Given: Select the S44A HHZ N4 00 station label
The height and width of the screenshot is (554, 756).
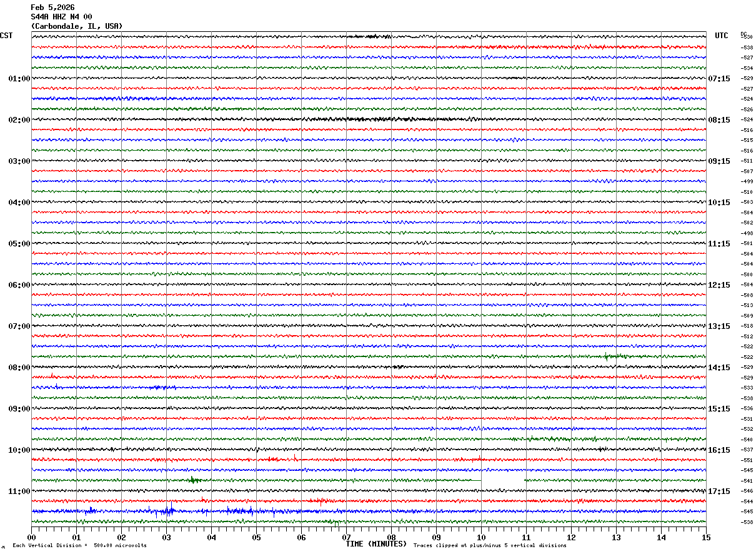Looking at the screenshot, I should click(61, 17).
